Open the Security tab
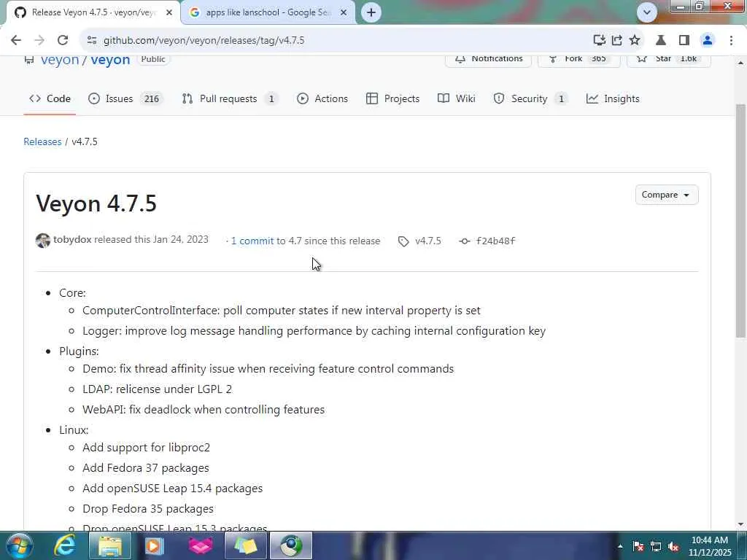 tap(530, 98)
